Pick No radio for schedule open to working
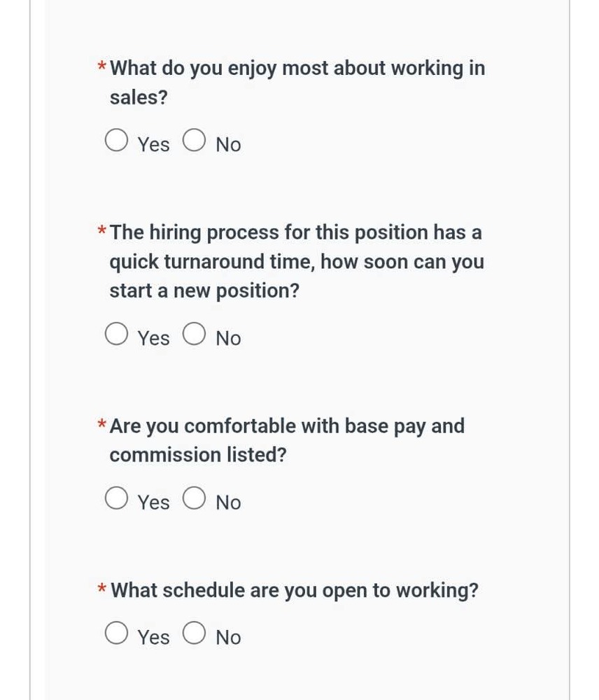 194,636
